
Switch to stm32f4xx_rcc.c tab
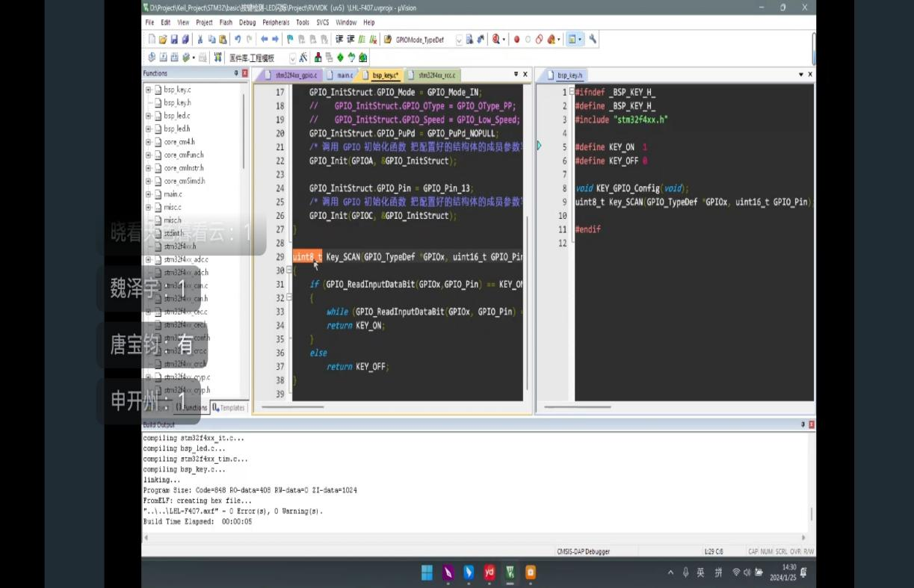coord(436,75)
